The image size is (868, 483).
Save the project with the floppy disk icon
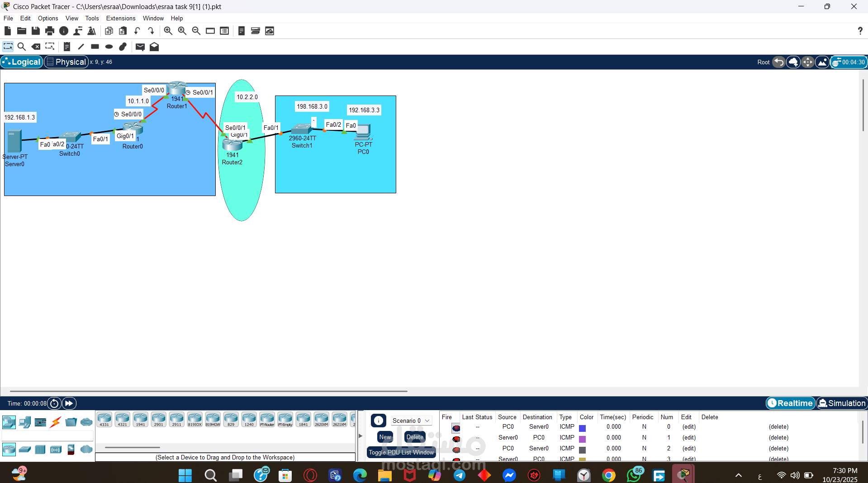coord(36,31)
